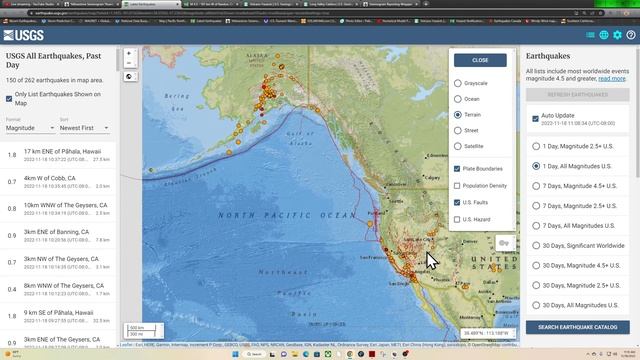Open 8km WNW of The Geysers, CA event
The image size is (640, 360).
click(58, 289)
